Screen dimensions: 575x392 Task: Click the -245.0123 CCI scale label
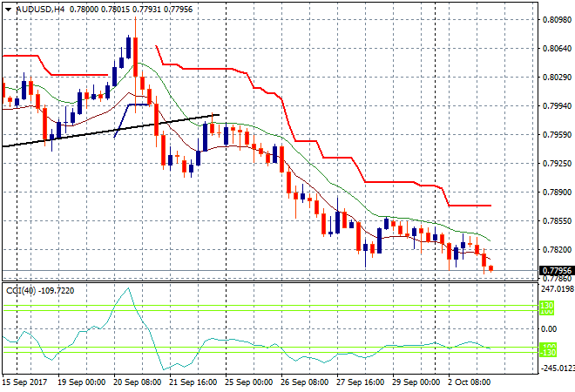coord(552,368)
